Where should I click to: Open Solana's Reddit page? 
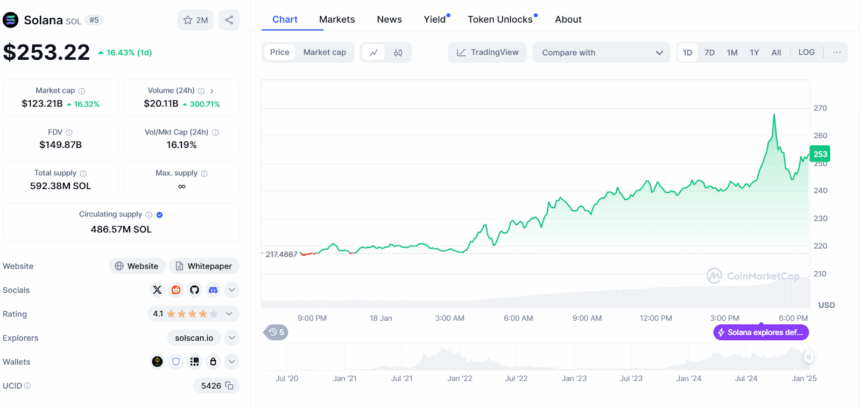click(x=176, y=290)
